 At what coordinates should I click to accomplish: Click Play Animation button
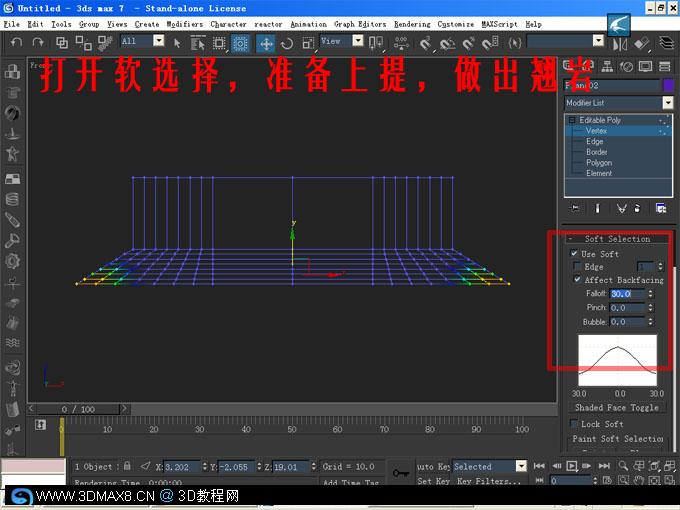point(572,466)
